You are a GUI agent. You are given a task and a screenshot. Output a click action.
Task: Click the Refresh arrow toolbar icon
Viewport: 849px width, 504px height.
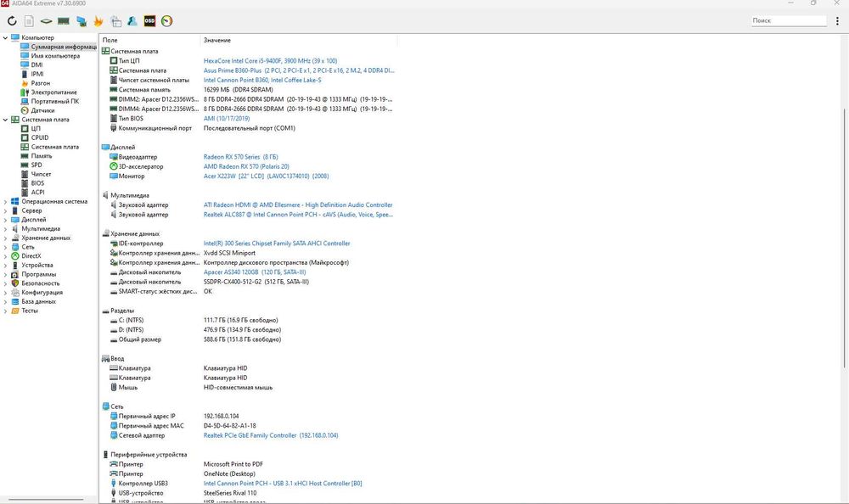(x=12, y=21)
